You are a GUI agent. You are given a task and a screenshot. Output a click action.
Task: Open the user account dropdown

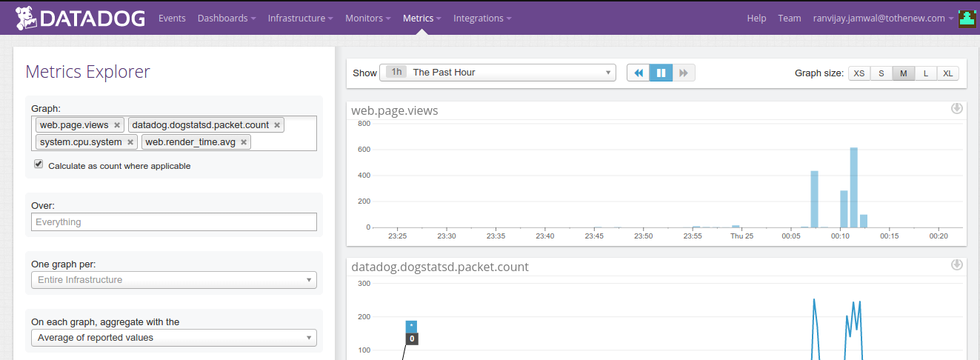point(883,19)
